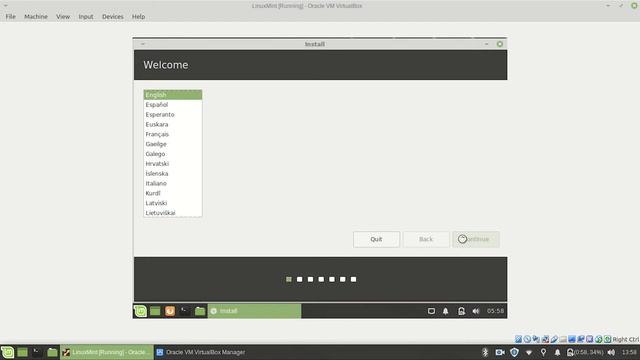The image size is (640, 360).
Task: Open the Input menu
Action: click(x=86, y=16)
